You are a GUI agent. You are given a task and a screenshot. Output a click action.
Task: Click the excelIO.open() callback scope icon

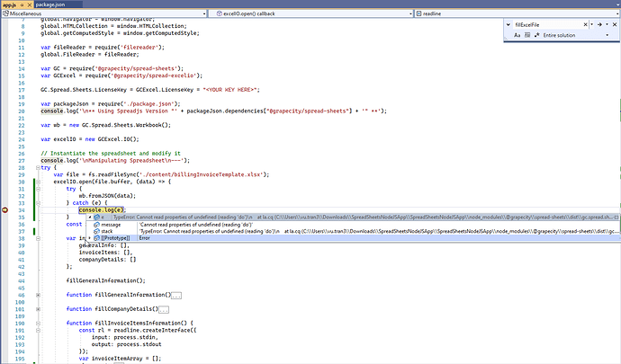click(219, 13)
